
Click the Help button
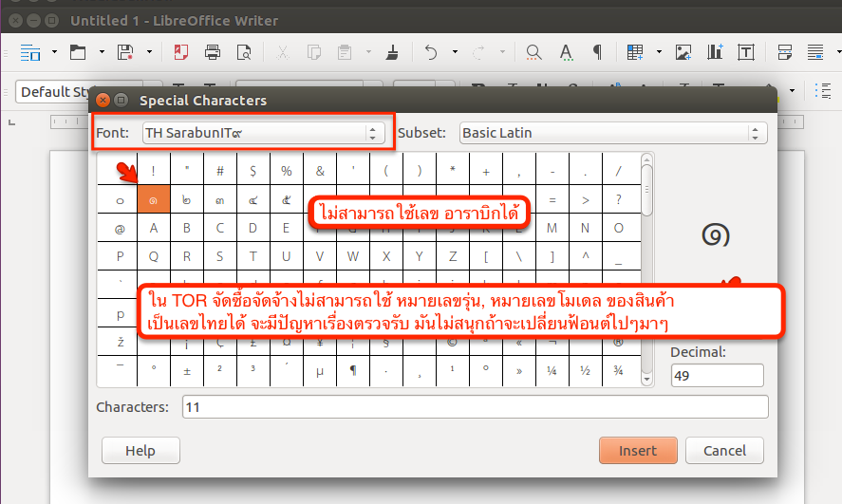point(140,450)
